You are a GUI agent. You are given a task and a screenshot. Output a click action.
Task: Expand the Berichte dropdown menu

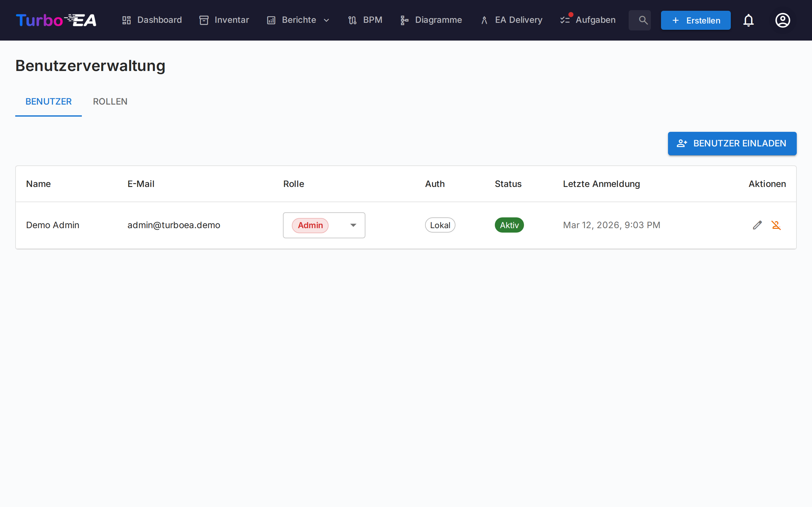click(x=298, y=20)
